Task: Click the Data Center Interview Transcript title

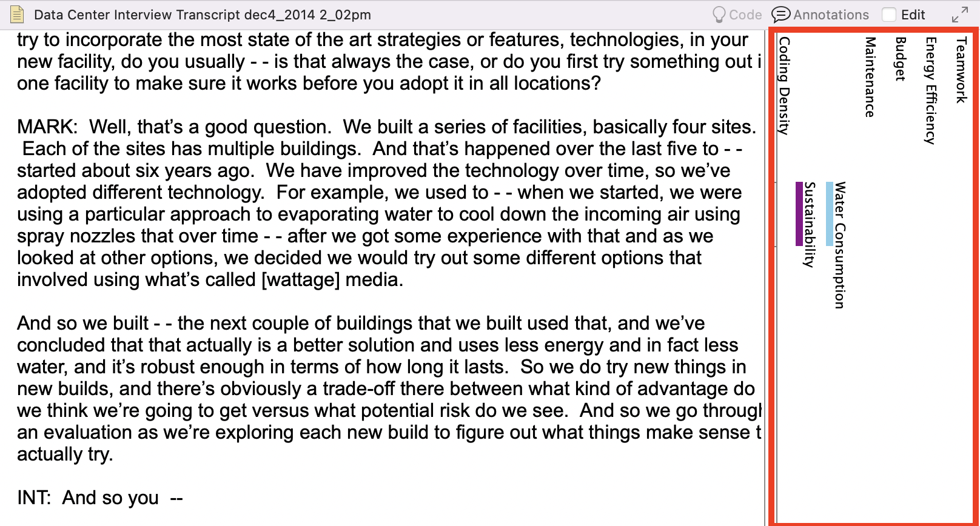Action: click(x=203, y=15)
